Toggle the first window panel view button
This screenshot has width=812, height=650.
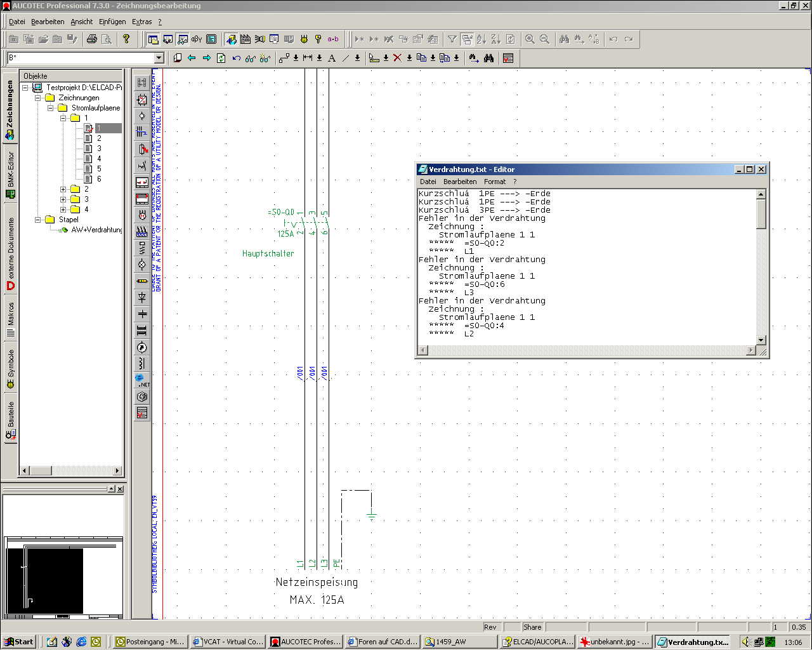[154, 39]
